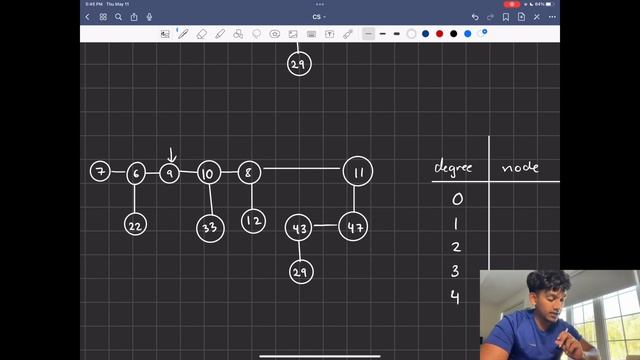The image size is (640, 360).
Task: Tap node 12 in the graph
Action: [253, 221]
